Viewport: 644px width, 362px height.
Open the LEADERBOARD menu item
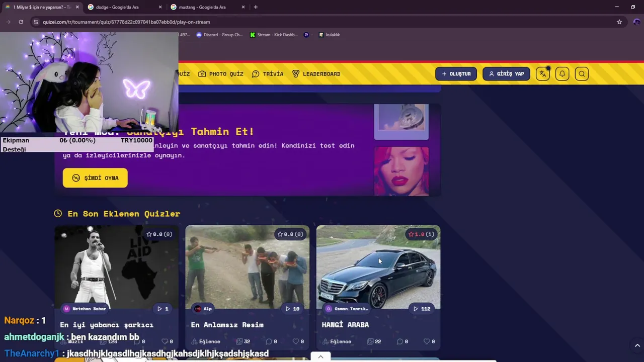point(316,74)
